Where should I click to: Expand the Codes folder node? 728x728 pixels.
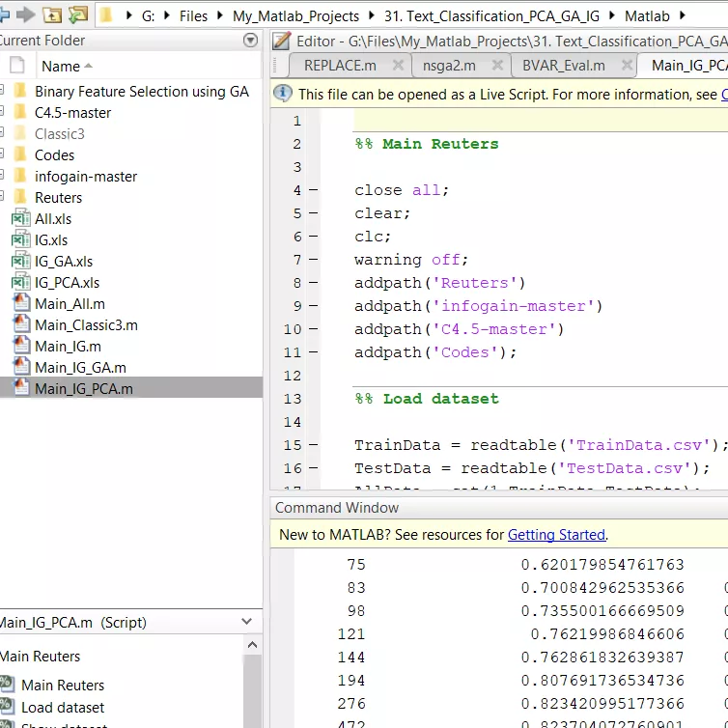click(1, 154)
